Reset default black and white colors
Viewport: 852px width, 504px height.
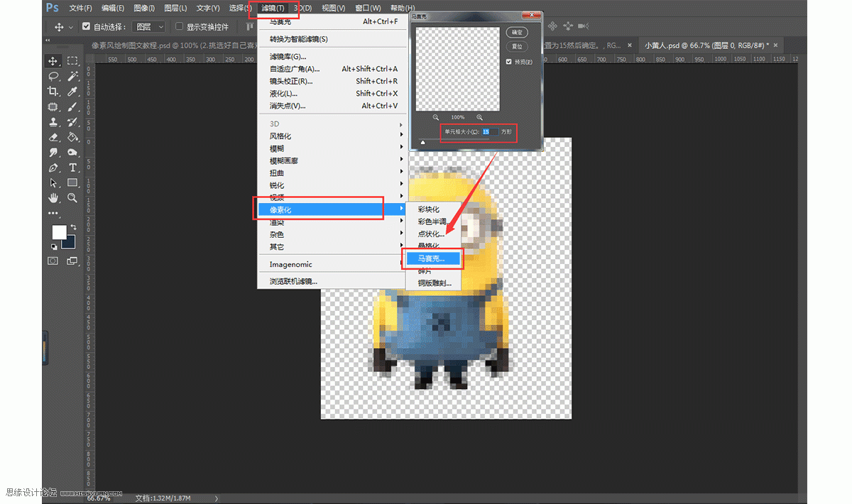tap(54, 246)
